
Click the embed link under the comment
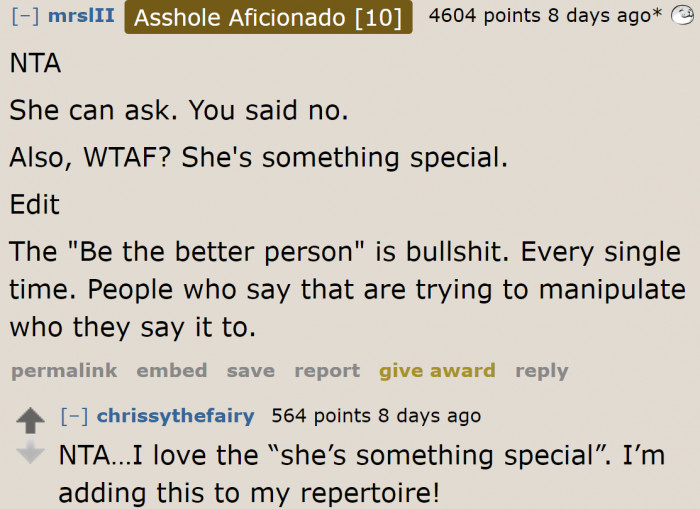pyautogui.click(x=172, y=371)
